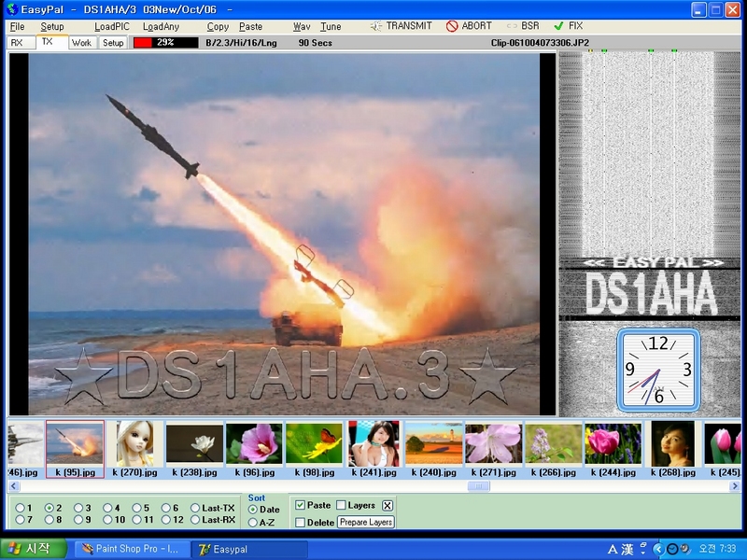The image size is (747, 560).
Task: Switch to the Work tab
Action: (82, 43)
